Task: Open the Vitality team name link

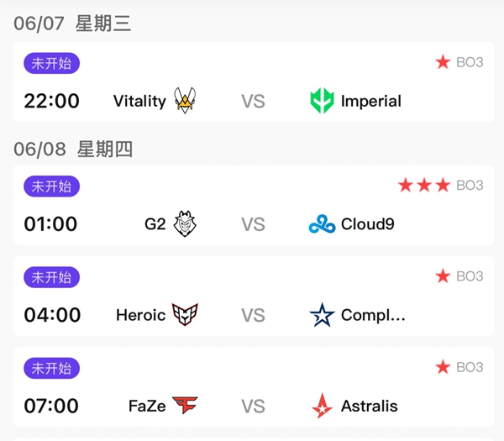Action: (x=139, y=102)
